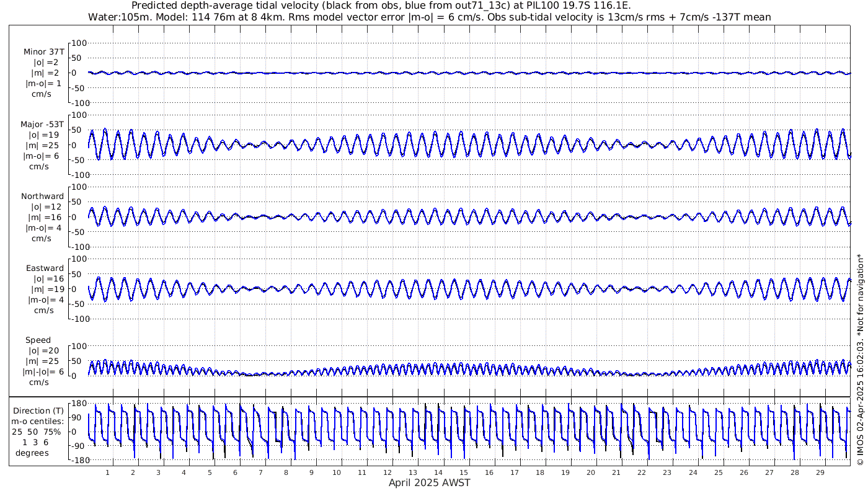868x496 pixels.
Task: Click the "Northward" panel label
Action: [42, 196]
